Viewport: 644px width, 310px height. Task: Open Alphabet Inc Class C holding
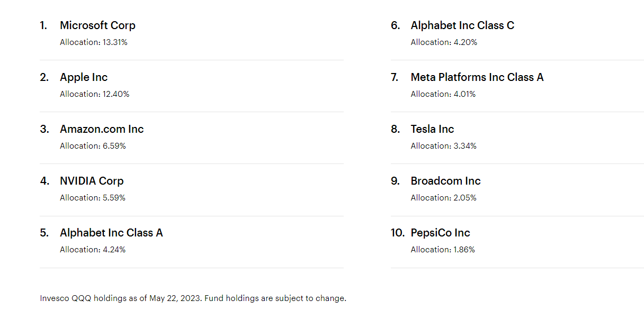point(462,25)
